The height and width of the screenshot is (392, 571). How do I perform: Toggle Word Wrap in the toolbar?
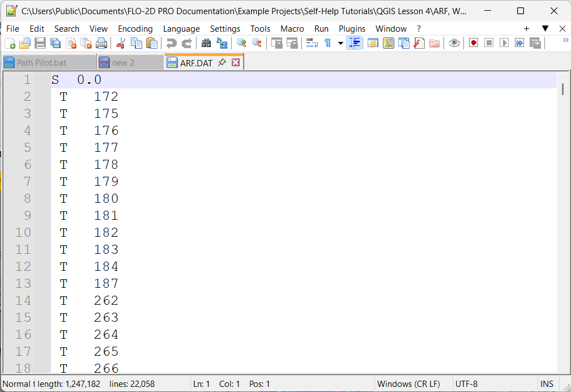point(312,43)
